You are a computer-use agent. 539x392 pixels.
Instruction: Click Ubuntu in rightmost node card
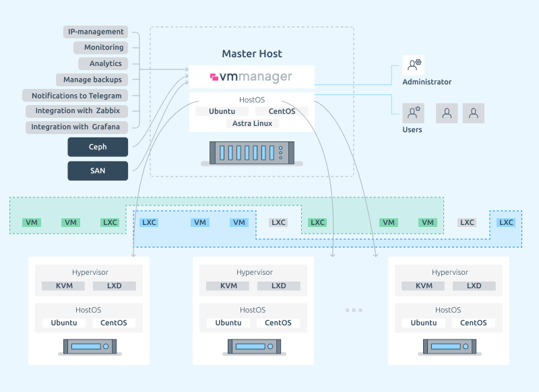pos(424,323)
